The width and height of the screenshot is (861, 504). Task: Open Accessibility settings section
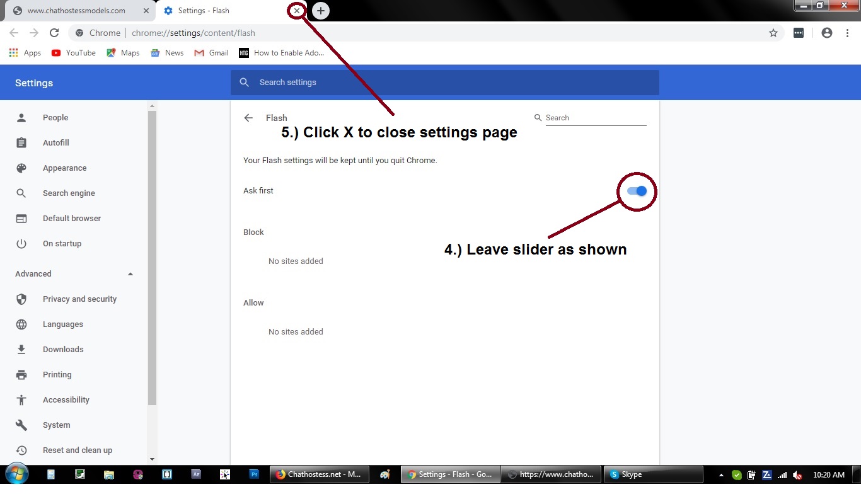click(66, 400)
